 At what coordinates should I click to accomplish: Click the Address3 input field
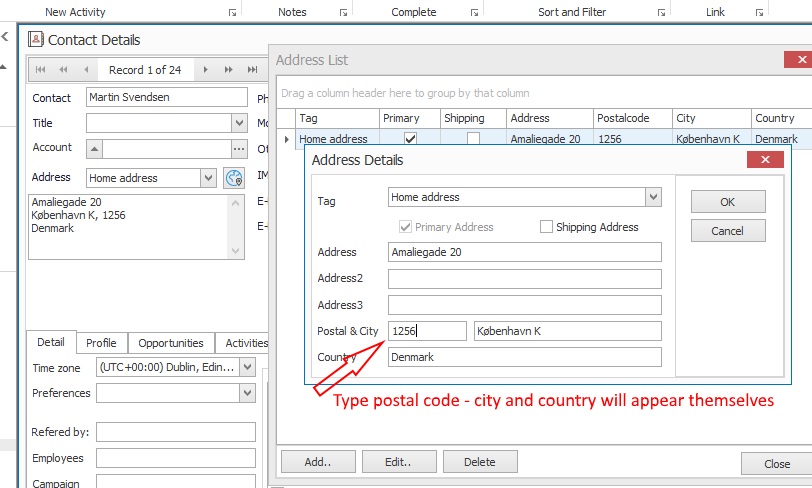[525, 305]
